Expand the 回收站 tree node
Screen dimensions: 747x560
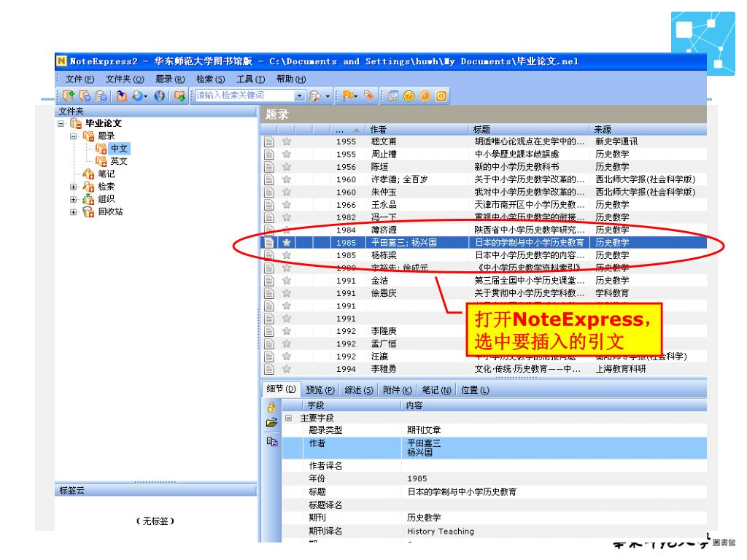pyautogui.click(x=74, y=212)
